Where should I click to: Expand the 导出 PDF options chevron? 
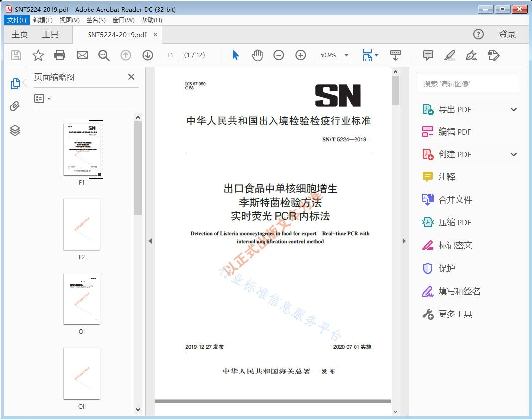tap(514, 109)
